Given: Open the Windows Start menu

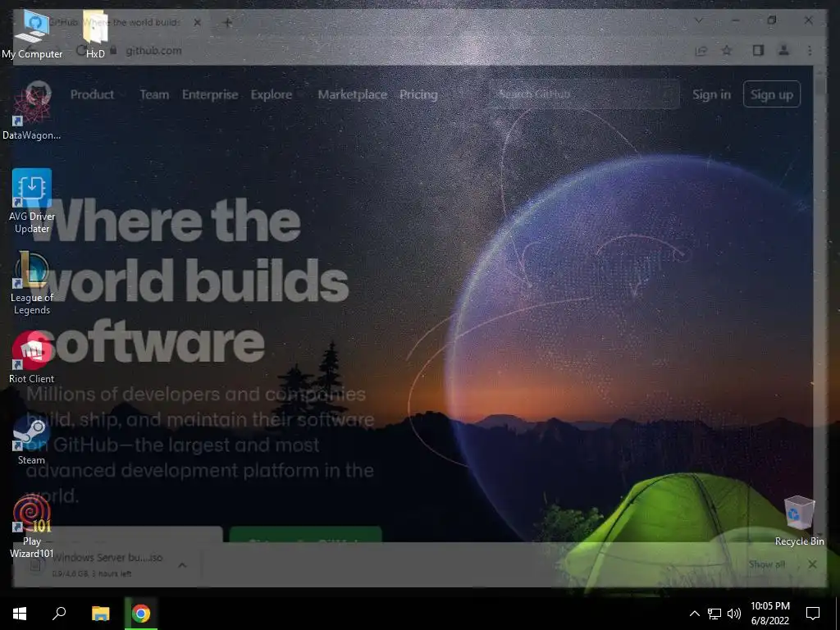Looking at the screenshot, I should tap(20, 614).
